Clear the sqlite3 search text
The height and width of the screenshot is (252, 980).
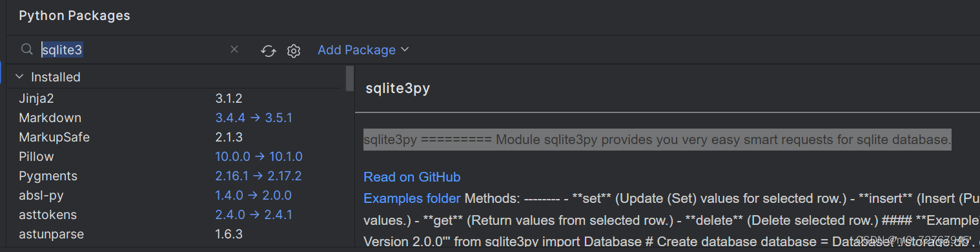coord(234,50)
